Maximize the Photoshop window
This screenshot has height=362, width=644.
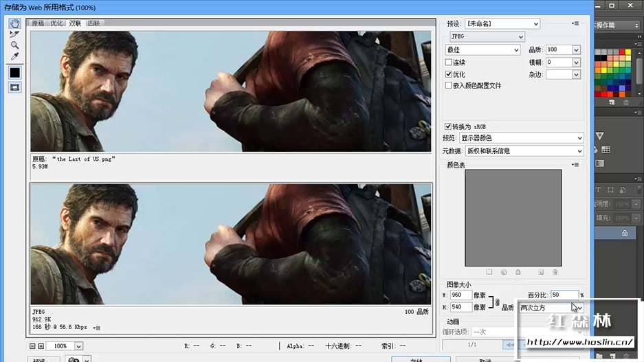[612, 5]
